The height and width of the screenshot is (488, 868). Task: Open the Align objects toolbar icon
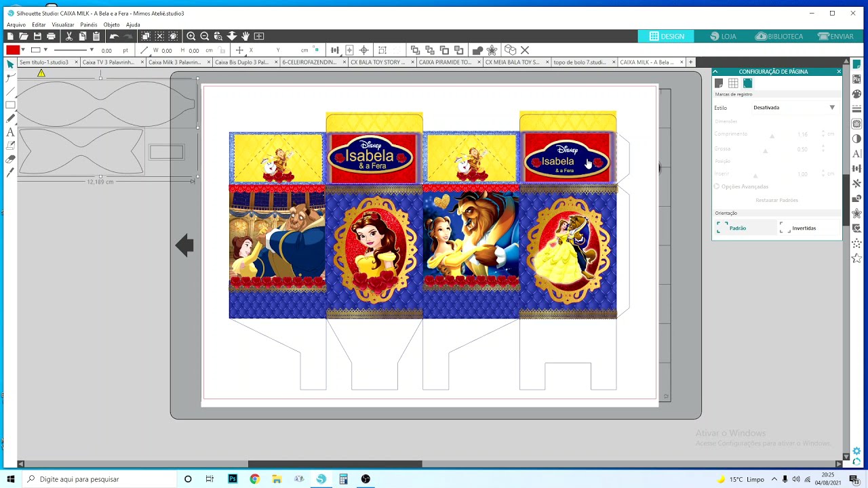coord(334,50)
